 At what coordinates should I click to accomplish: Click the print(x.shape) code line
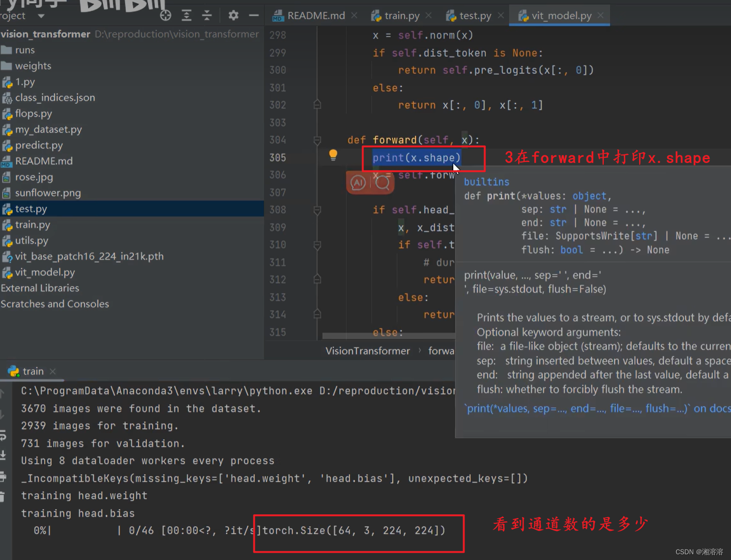[x=416, y=158]
